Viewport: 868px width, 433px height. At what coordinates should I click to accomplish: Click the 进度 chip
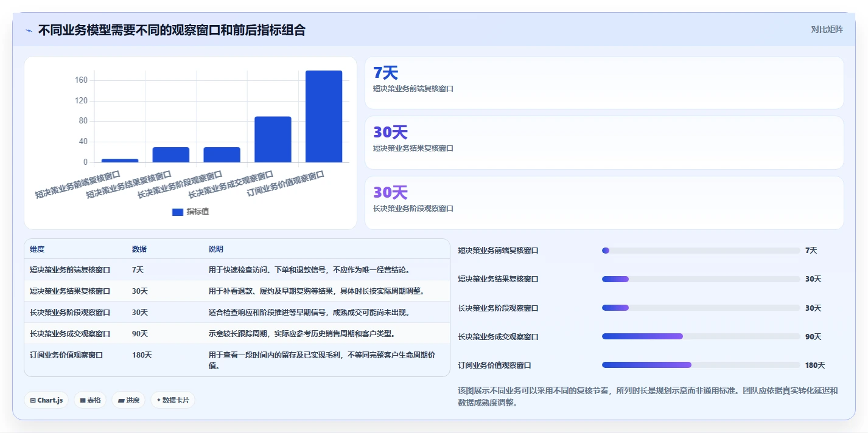[x=128, y=400]
